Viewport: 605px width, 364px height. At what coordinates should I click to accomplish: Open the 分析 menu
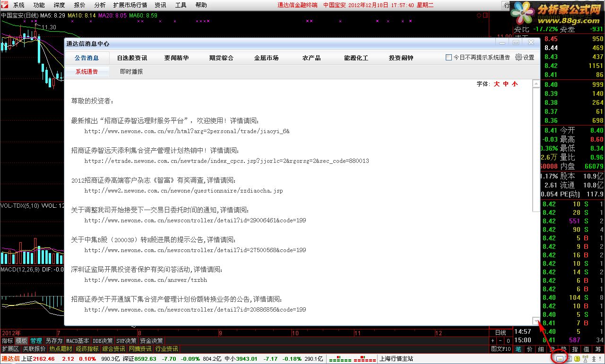click(x=100, y=5)
